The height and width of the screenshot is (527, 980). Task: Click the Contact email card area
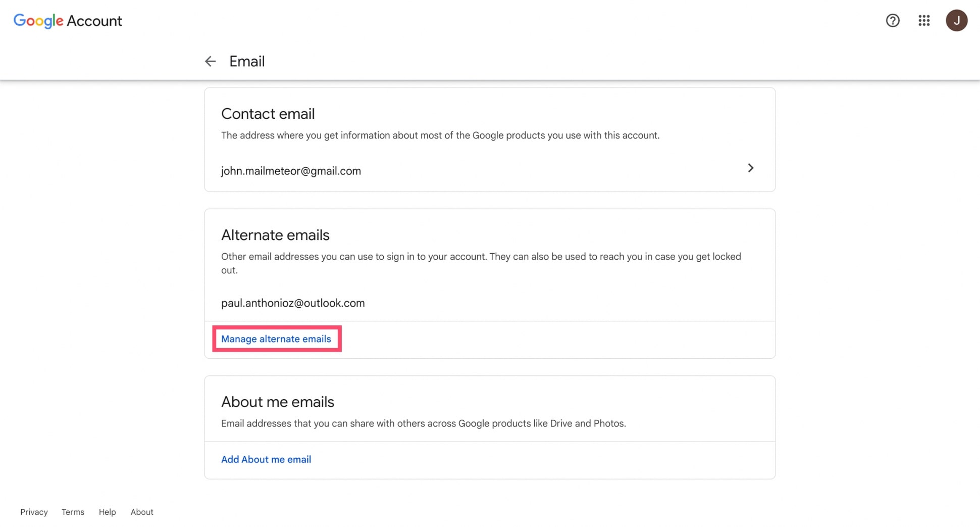point(490,139)
